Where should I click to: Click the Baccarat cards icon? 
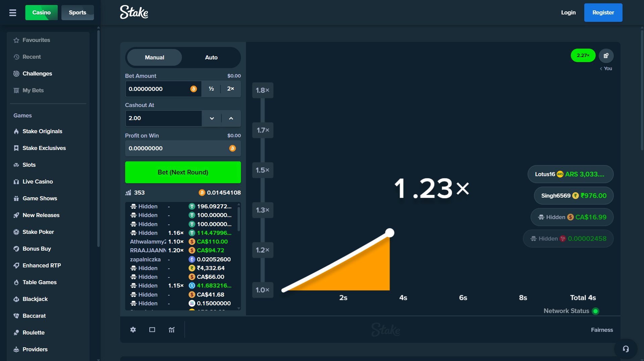[16, 316]
